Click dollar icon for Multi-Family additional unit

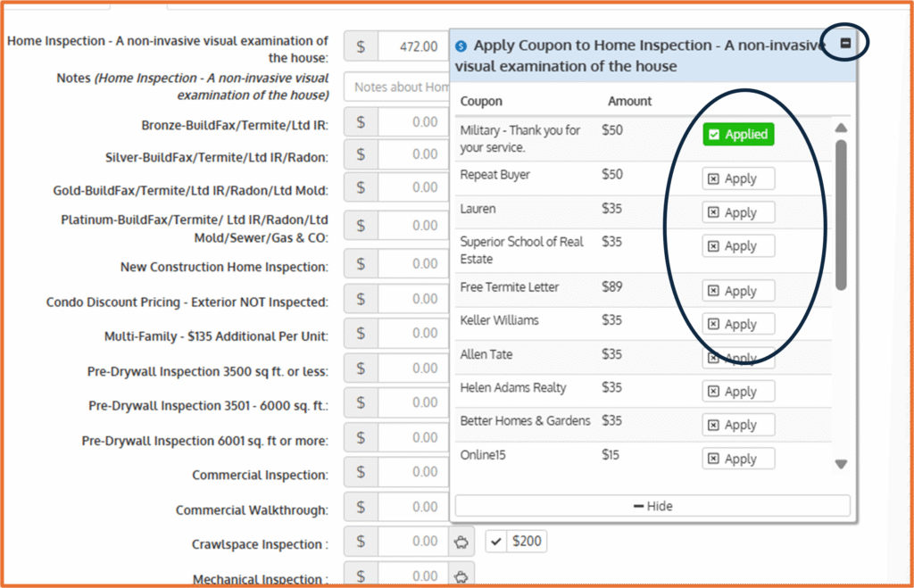point(361,334)
